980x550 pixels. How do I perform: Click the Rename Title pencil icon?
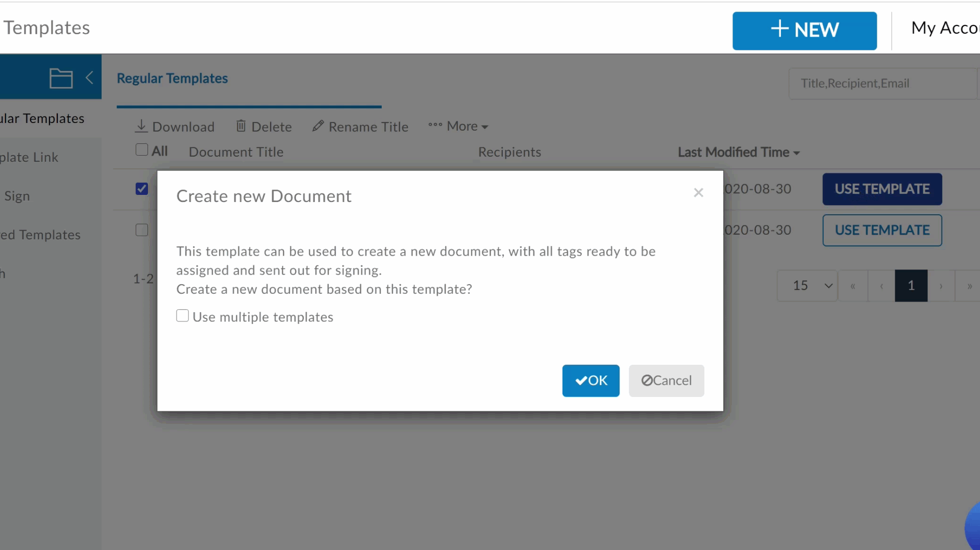pos(318,126)
